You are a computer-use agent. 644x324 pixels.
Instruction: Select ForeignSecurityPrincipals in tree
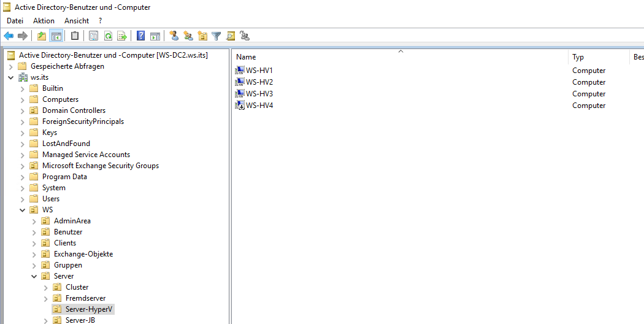(83, 121)
